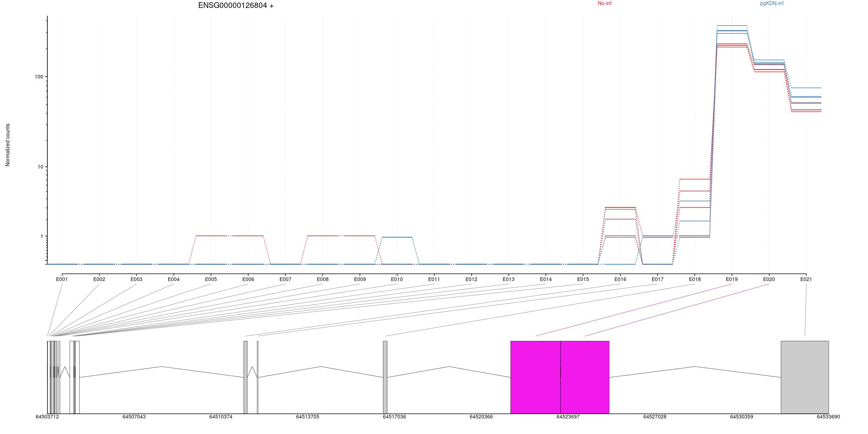This screenshot has width=868, height=434.
Task: Click genomic coordinate 64530359
Action: 741,417
